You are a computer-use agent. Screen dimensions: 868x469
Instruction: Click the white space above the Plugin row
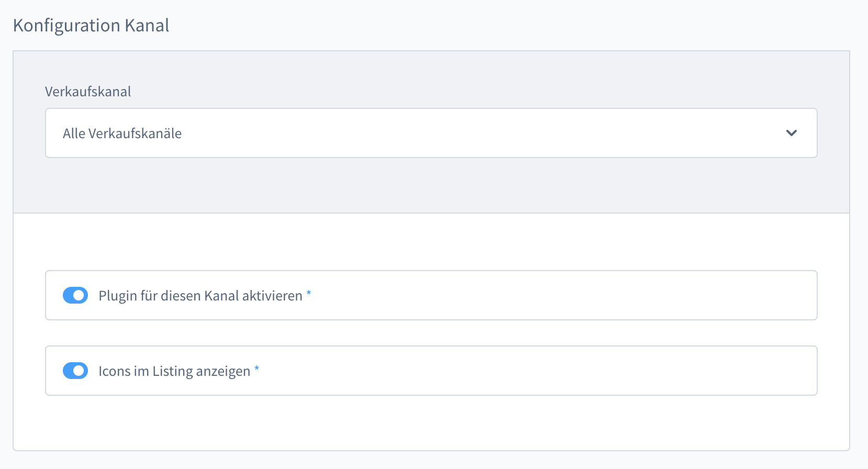(x=431, y=242)
